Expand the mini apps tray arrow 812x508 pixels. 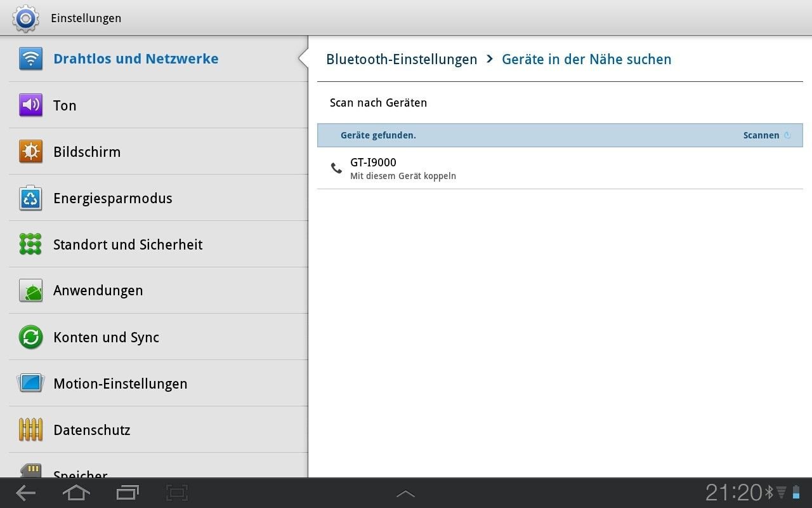[405, 493]
